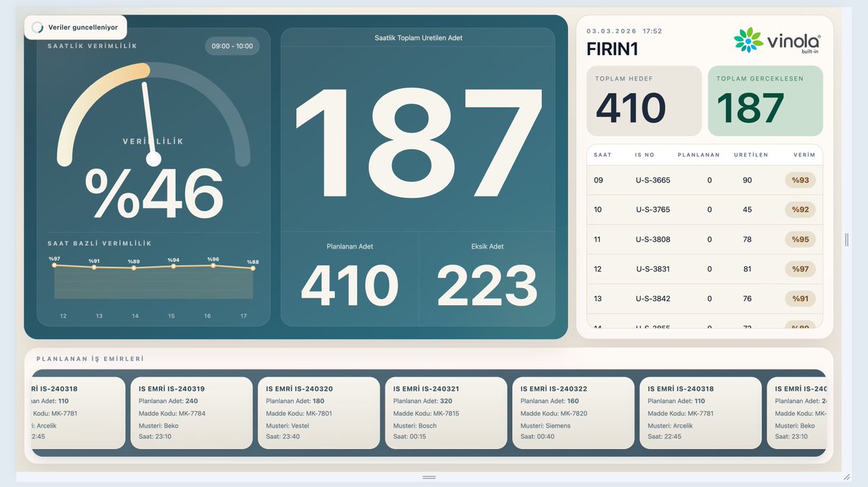
Task: Click Musteri: Siemens
Action: pyautogui.click(x=545, y=426)
